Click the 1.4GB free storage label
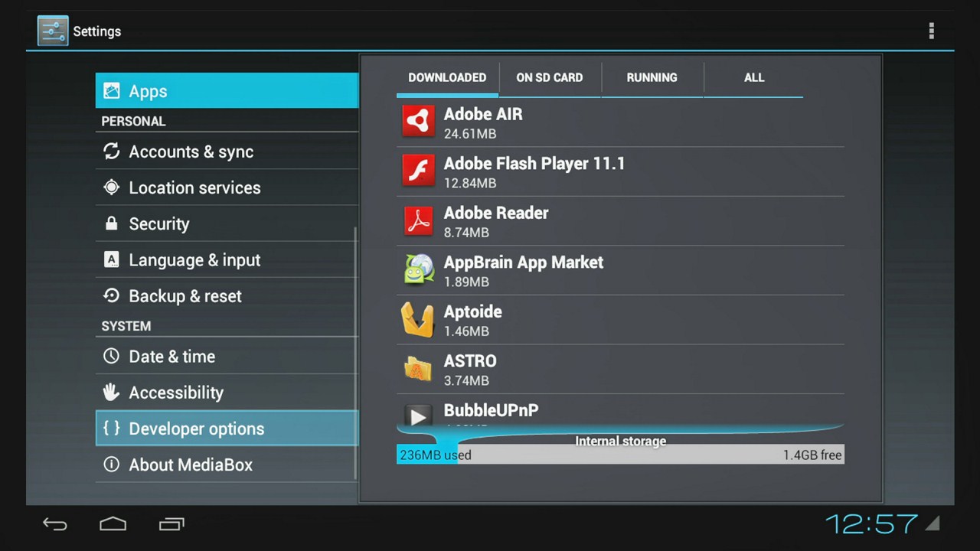This screenshot has width=980, height=551. pos(812,455)
